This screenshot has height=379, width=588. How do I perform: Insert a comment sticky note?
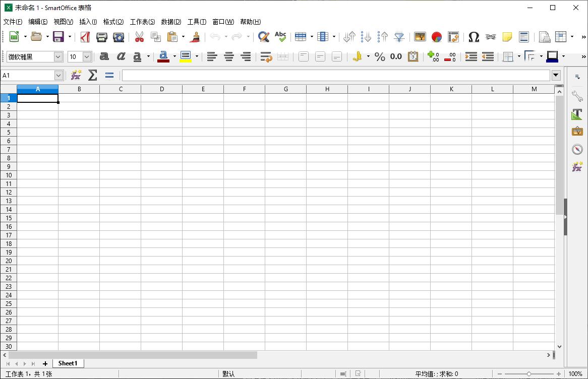(507, 37)
